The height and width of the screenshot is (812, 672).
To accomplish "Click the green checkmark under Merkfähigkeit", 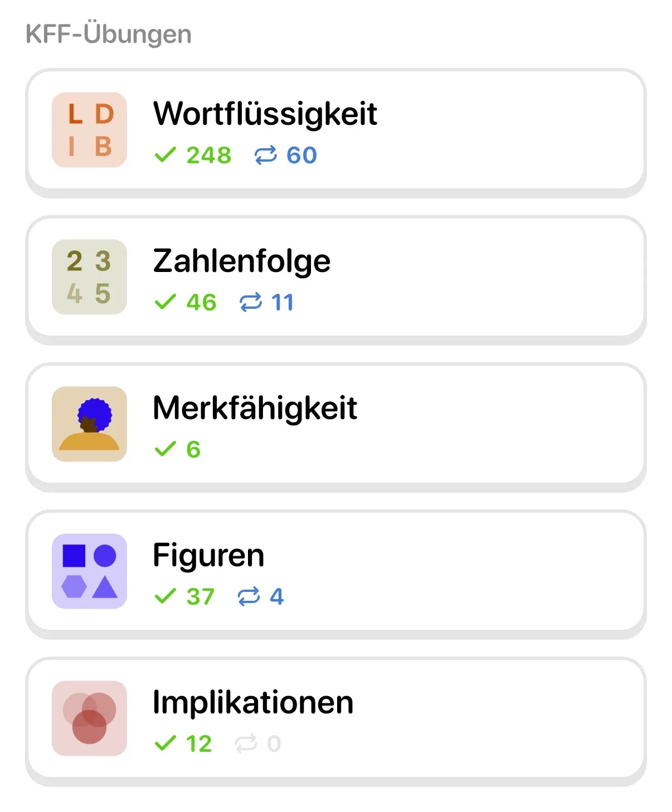I will point(165,449).
